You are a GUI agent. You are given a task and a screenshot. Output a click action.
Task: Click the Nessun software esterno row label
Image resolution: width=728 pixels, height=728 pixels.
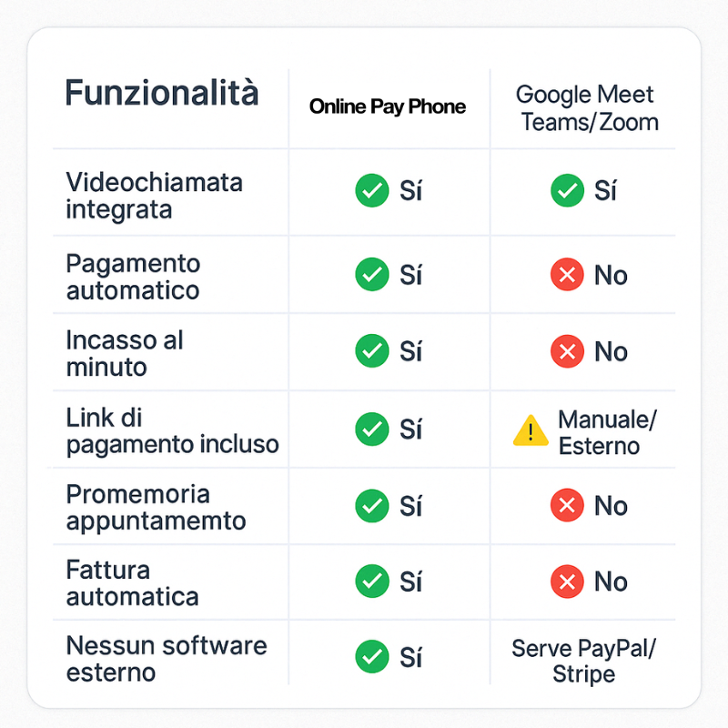[x=167, y=659]
